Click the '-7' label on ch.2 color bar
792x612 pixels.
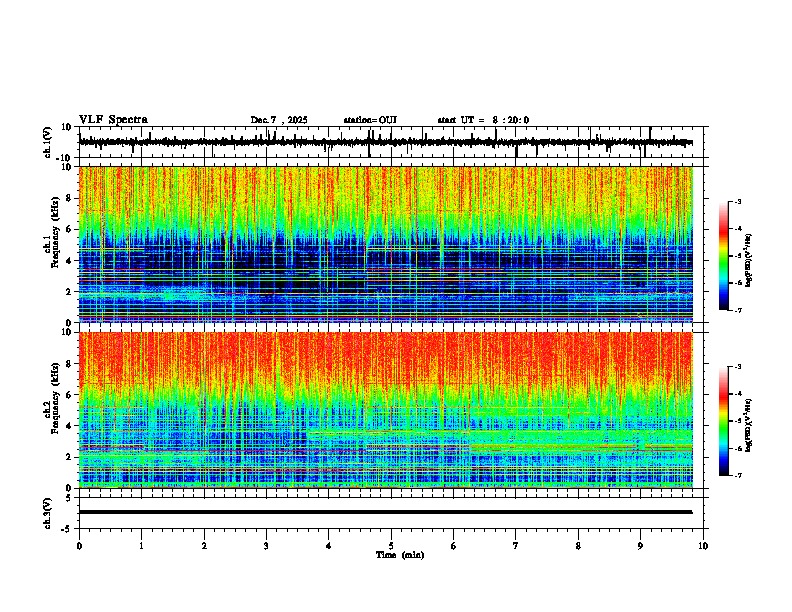pyautogui.click(x=736, y=476)
